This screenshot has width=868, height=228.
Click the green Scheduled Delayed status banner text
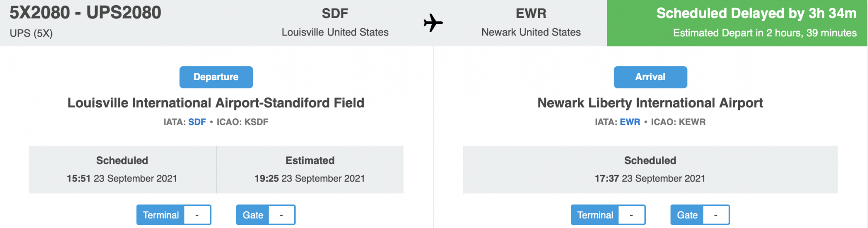[x=756, y=13]
